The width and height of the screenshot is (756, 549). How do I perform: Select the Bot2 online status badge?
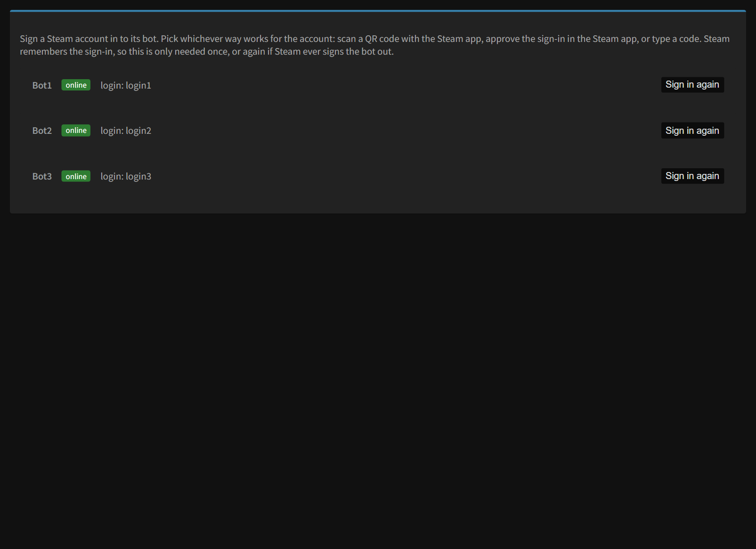pos(76,131)
